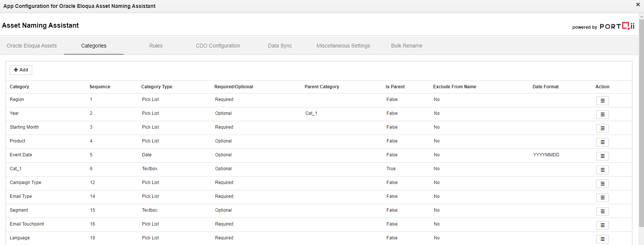Click the Add category button
The image size is (644, 245).
(x=21, y=70)
